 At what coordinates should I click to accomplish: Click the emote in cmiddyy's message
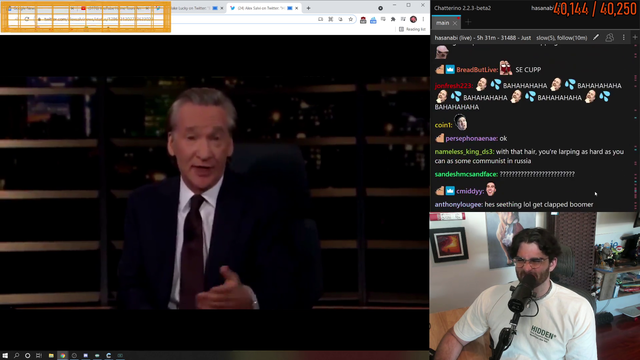tap(491, 189)
